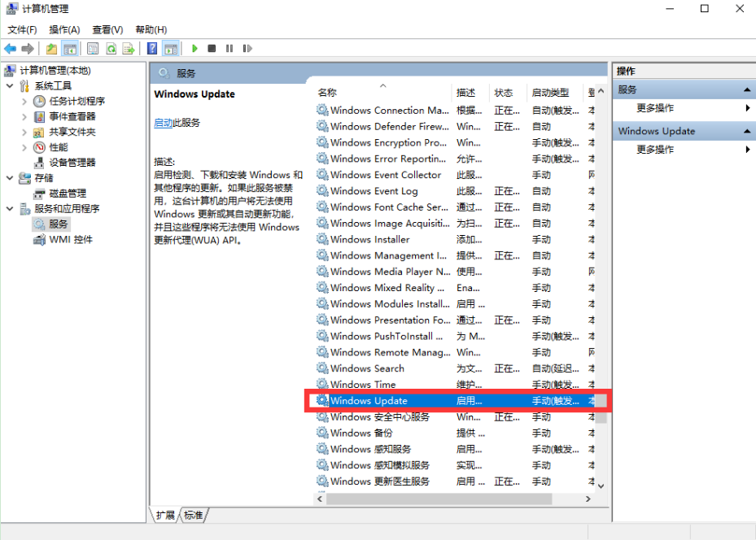
Task: Collapse the 服务 section in Actions pane
Action: coord(747,89)
